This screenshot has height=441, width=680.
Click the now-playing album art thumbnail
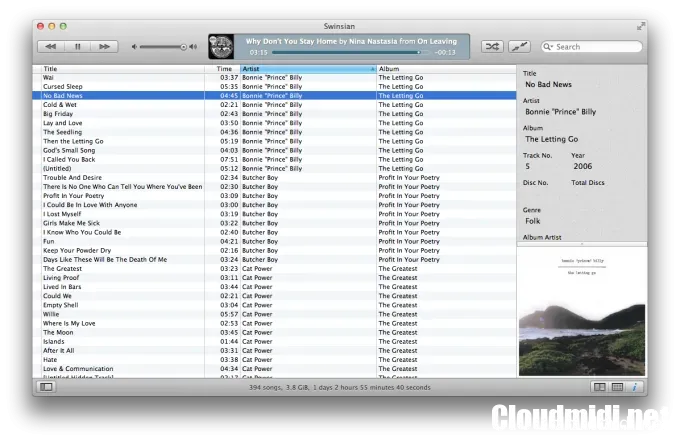pos(222,47)
